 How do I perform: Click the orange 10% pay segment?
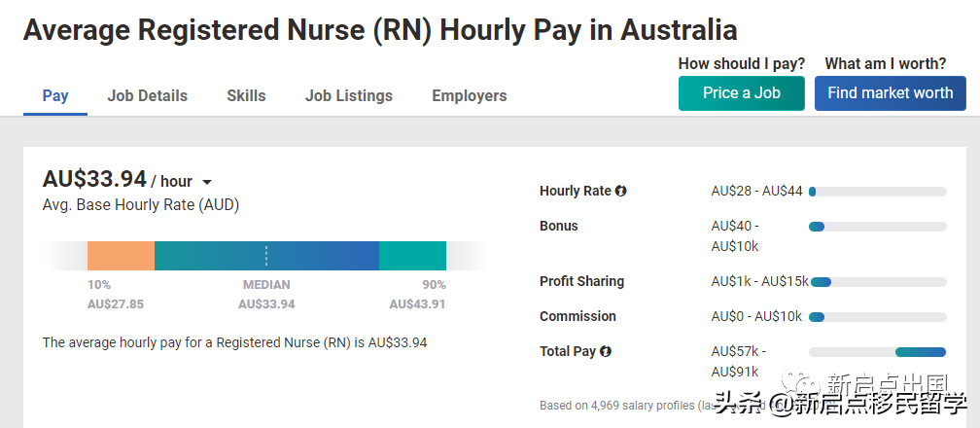tap(121, 256)
